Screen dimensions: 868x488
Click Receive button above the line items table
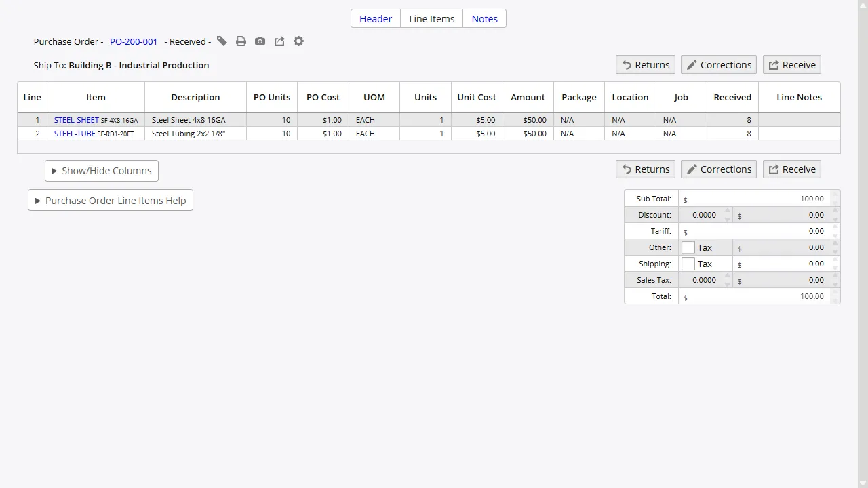tap(792, 65)
